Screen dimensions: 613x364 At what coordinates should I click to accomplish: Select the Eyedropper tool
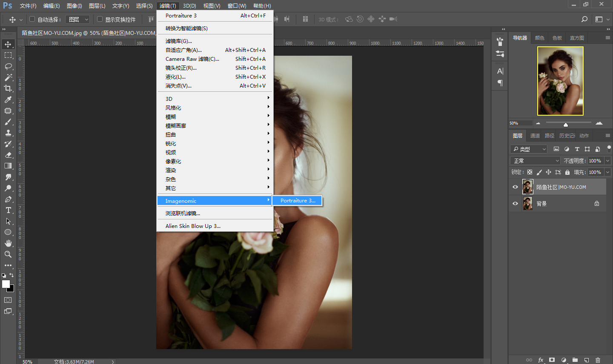(x=8, y=100)
